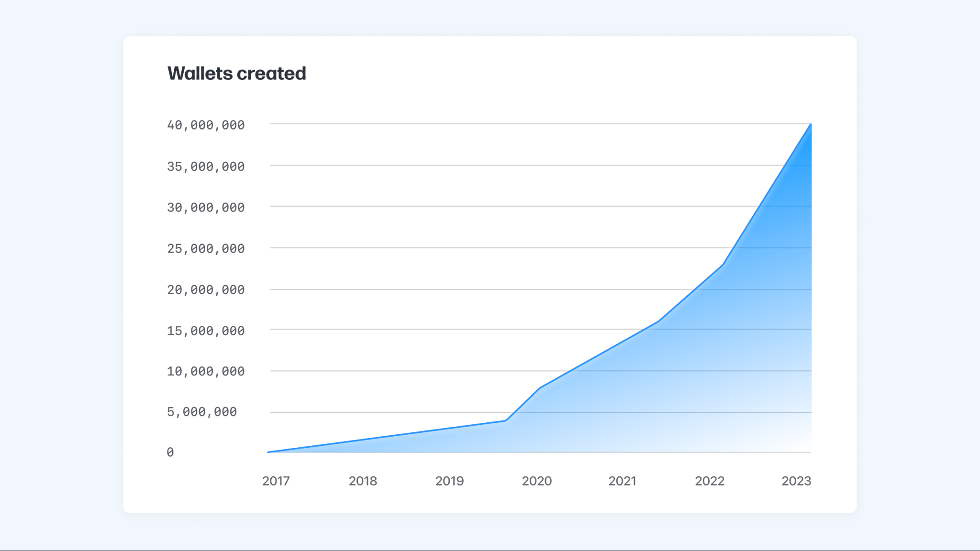
Task: Click the 20,000,000 y-axis label
Action: click(206, 289)
